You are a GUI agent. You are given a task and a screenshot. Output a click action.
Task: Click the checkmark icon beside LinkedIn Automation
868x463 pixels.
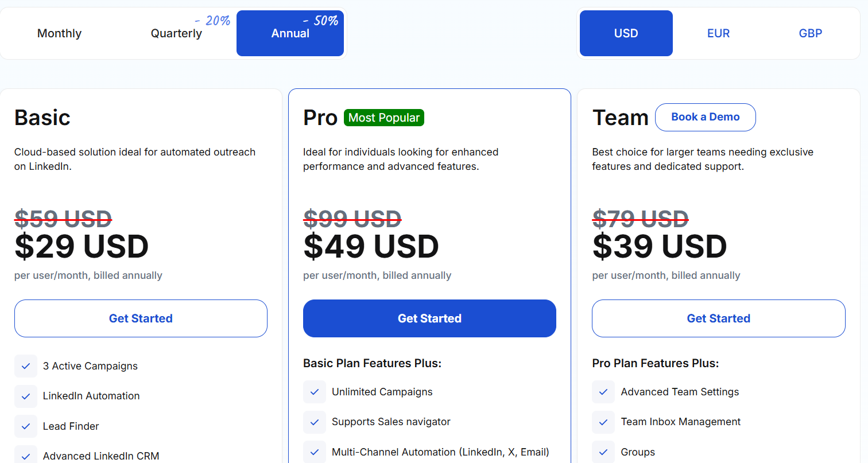pos(26,396)
